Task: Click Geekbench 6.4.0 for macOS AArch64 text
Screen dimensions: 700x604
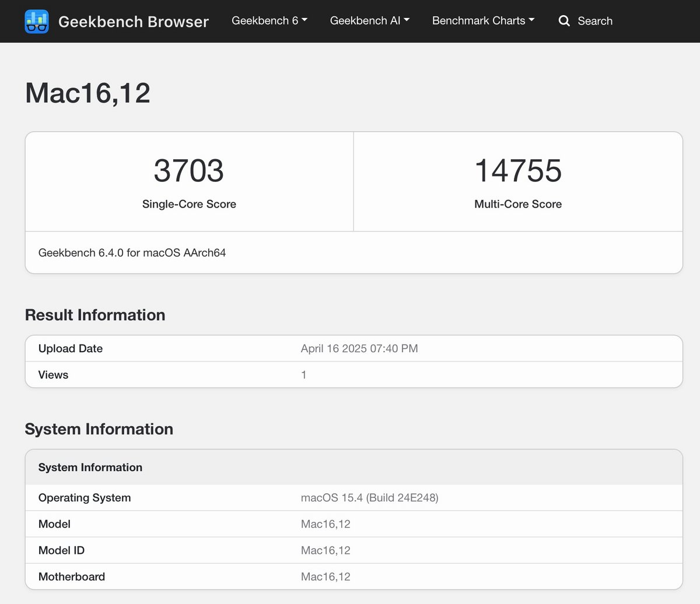Action: click(132, 252)
